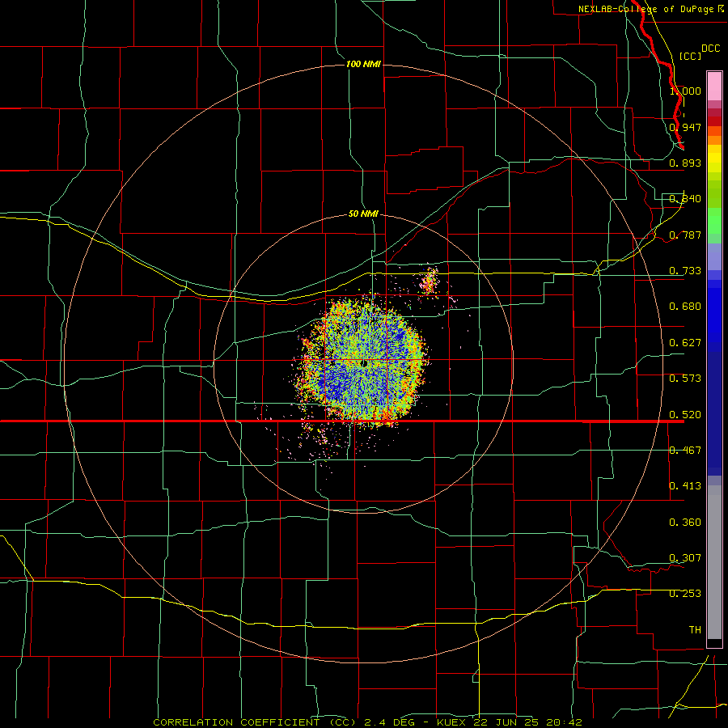Click the 0.840 legend value
The height and width of the screenshot is (728, 728).
pyautogui.click(x=685, y=199)
